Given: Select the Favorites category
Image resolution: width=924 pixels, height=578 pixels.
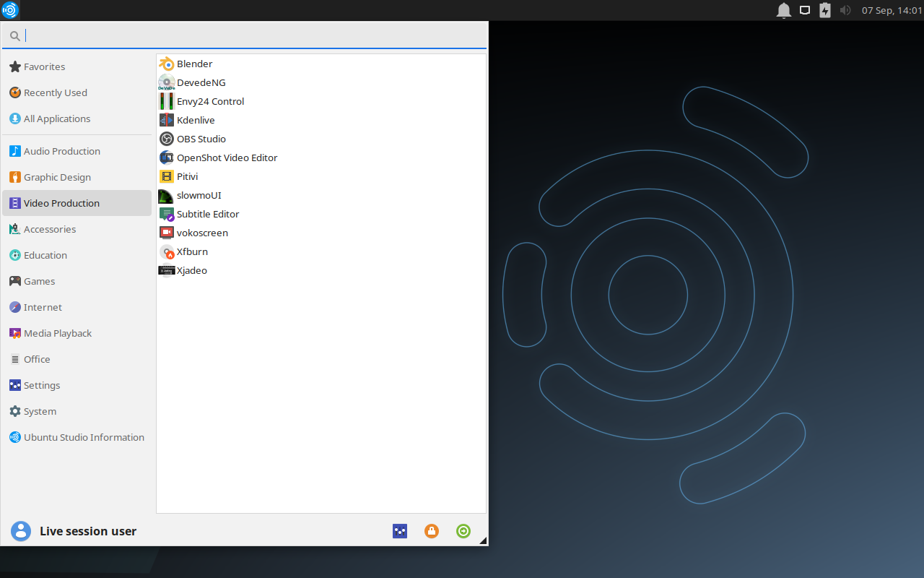Looking at the screenshot, I should (x=77, y=66).
